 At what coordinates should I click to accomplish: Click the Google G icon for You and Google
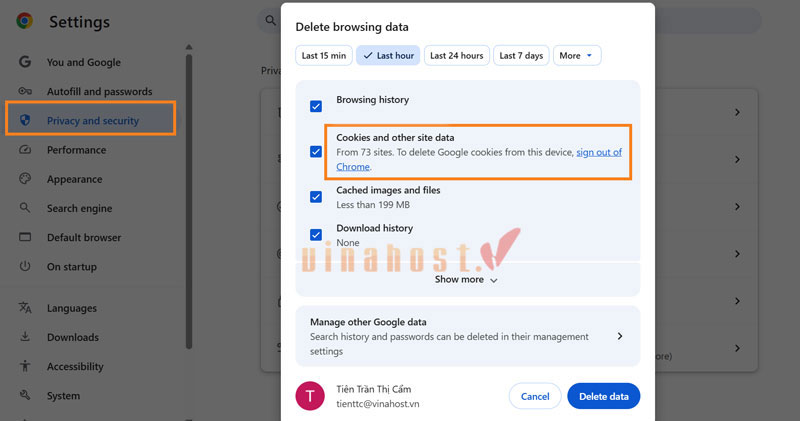tap(24, 62)
